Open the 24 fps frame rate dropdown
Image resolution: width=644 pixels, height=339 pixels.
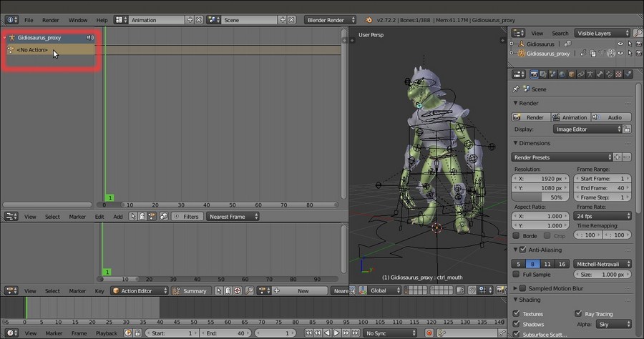[x=602, y=216]
